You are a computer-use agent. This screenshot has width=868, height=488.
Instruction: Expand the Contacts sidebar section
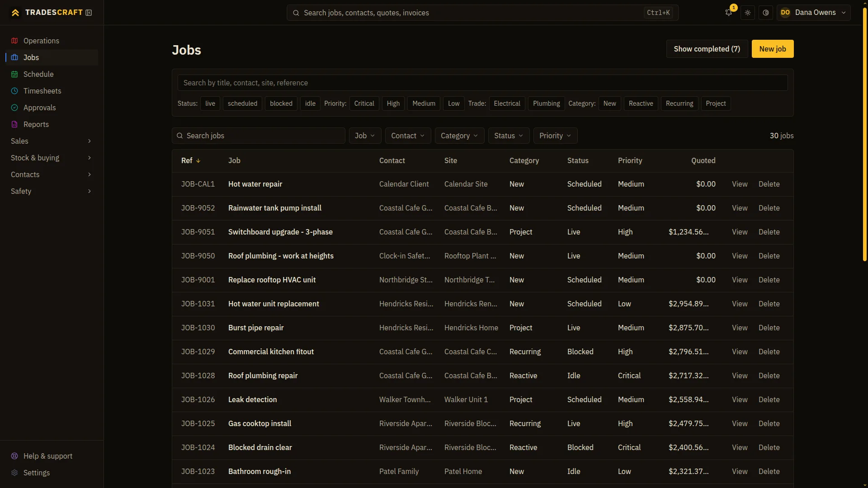click(52, 174)
